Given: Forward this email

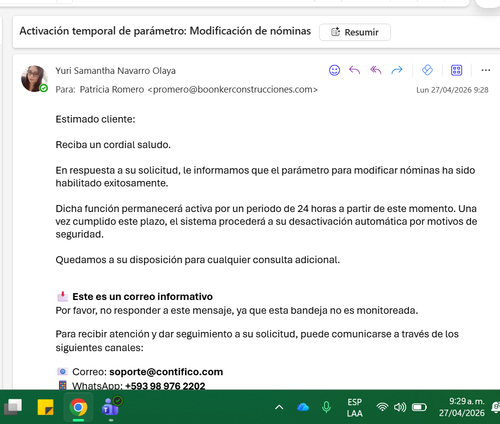Looking at the screenshot, I should [x=397, y=70].
